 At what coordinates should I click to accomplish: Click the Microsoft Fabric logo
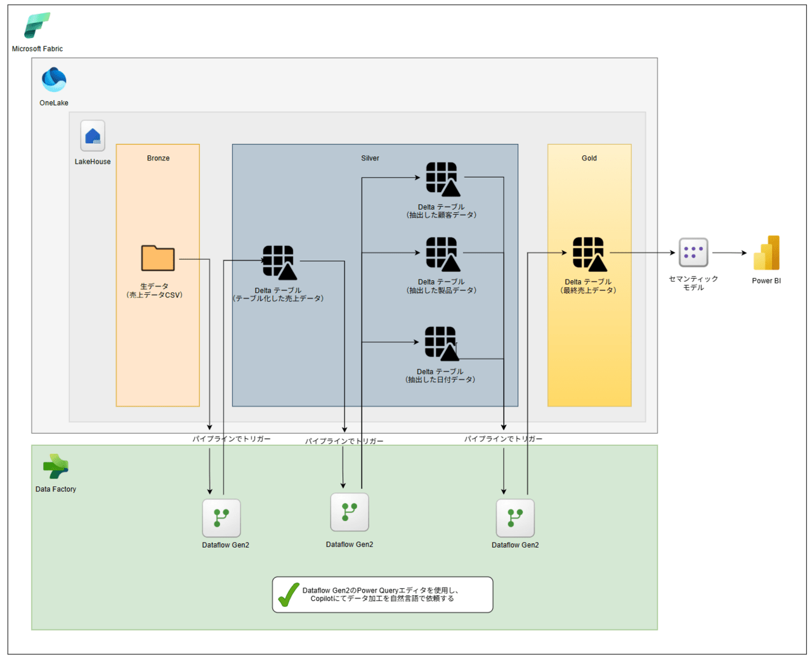pos(37,25)
